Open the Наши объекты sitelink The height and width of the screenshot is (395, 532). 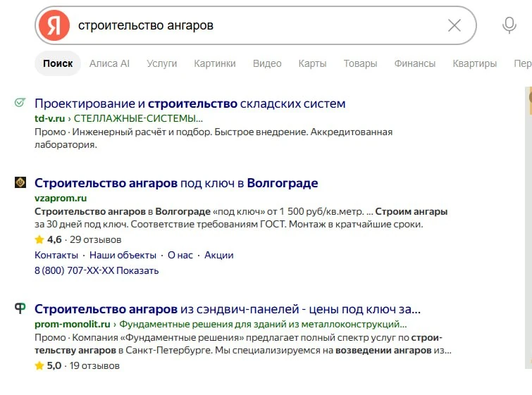pos(123,255)
